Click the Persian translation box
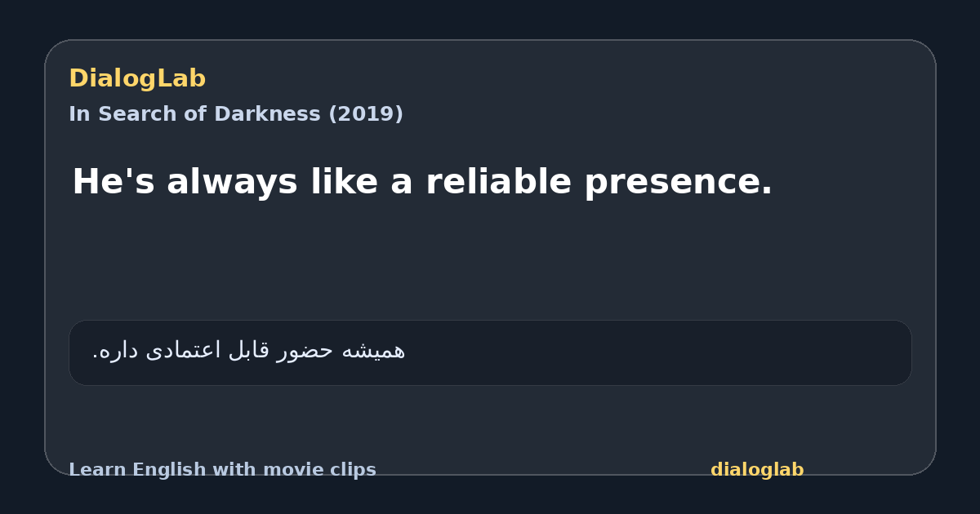This screenshot has height=514, width=980. pos(490,352)
